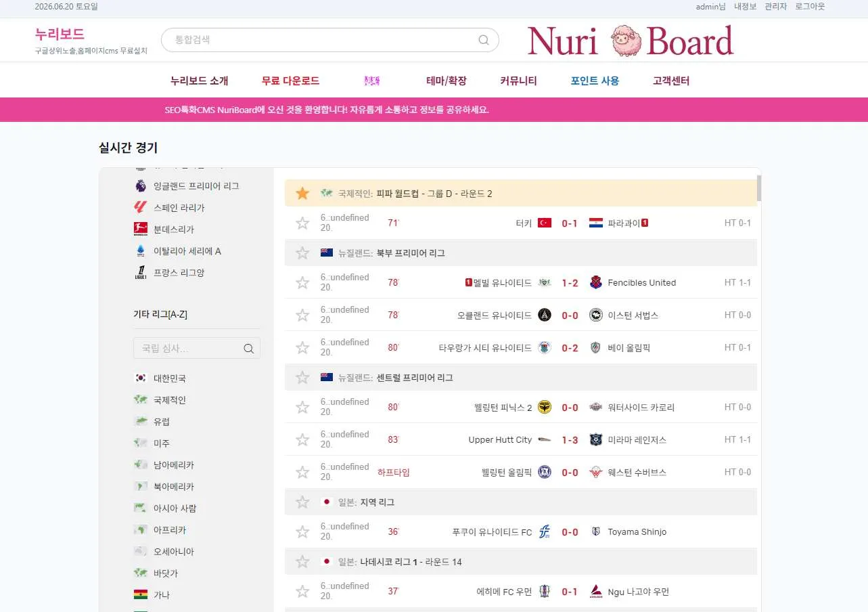
Task: Click the Ngu 나고야 우먼 team crest
Action: click(596, 591)
